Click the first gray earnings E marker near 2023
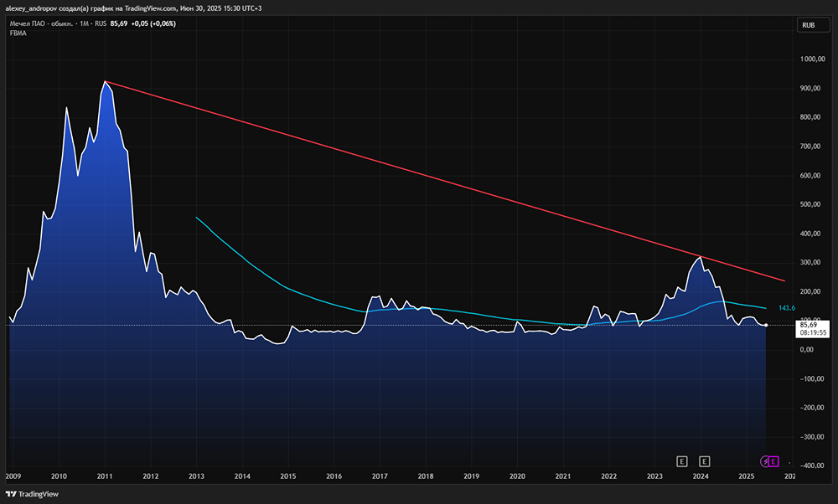Image resolution: width=838 pixels, height=504 pixels. pos(681,461)
